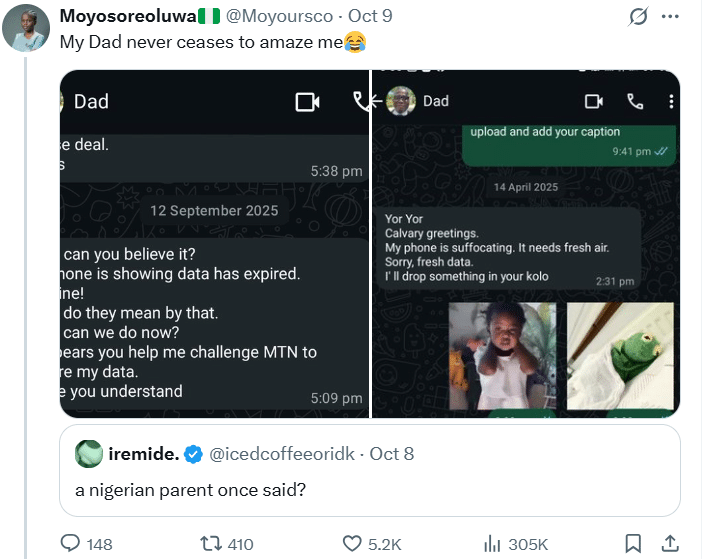Viewport: 710px width, 559px height.
Task: Open Moyosoreoluwa's profile avatar
Action: (x=27, y=29)
